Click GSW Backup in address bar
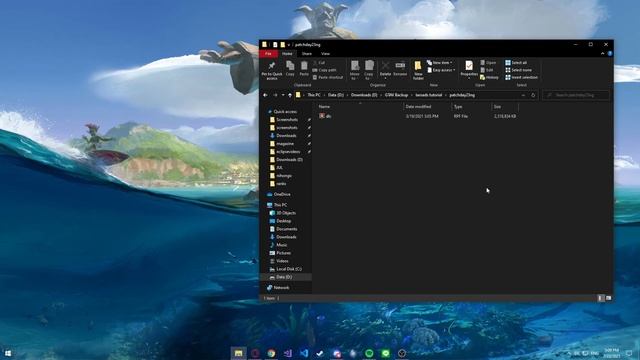 click(x=396, y=95)
